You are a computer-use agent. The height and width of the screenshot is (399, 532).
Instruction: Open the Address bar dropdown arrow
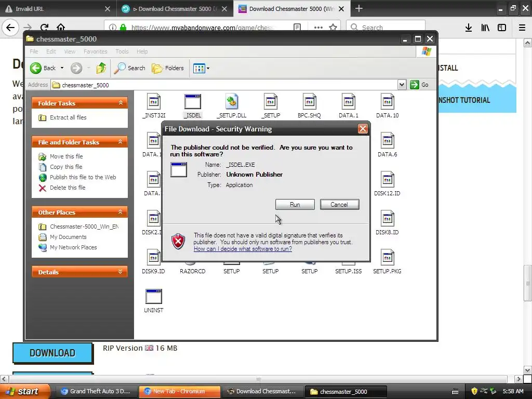pyautogui.click(x=402, y=85)
